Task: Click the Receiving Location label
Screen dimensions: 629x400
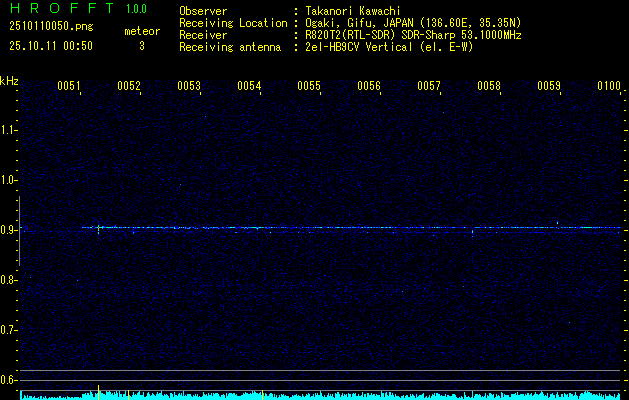Action: pos(233,23)
